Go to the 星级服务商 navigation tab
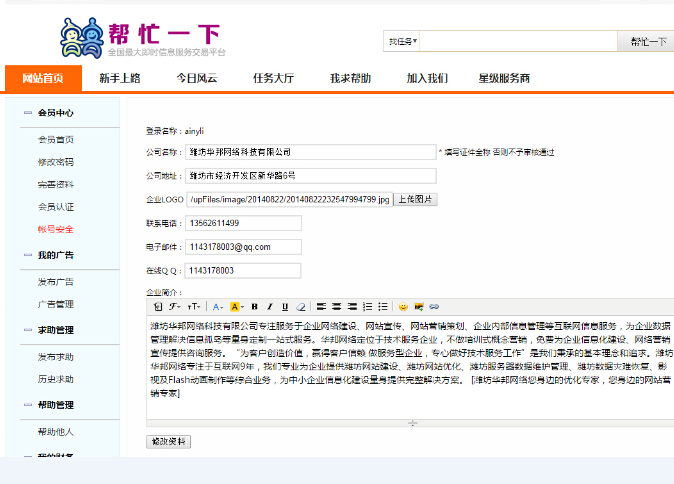This screenshot has height=484, width=674. point(503,78)
